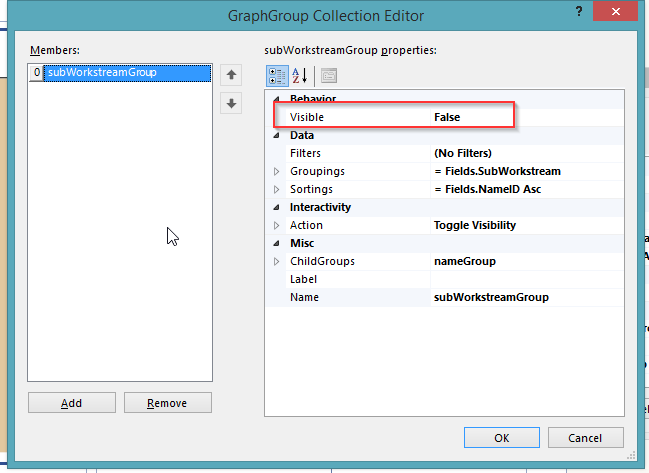Click the Add button

pos(71,403)
